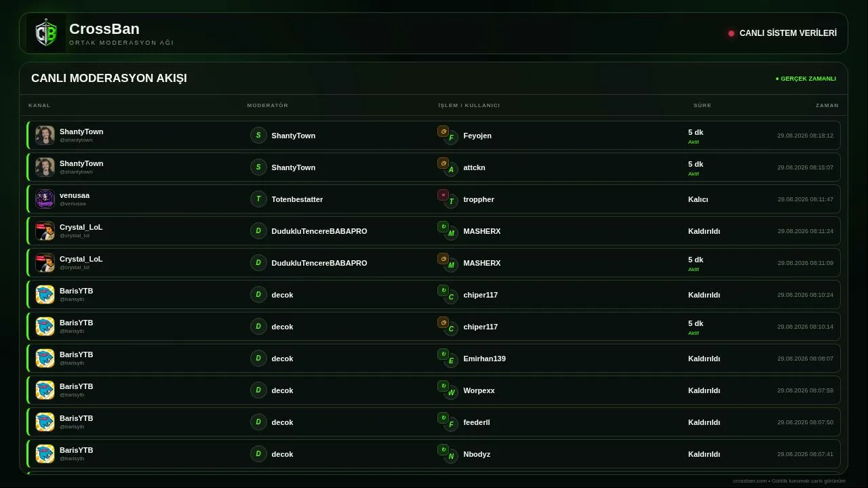Click the KANAL column header

tap(39, 105)
